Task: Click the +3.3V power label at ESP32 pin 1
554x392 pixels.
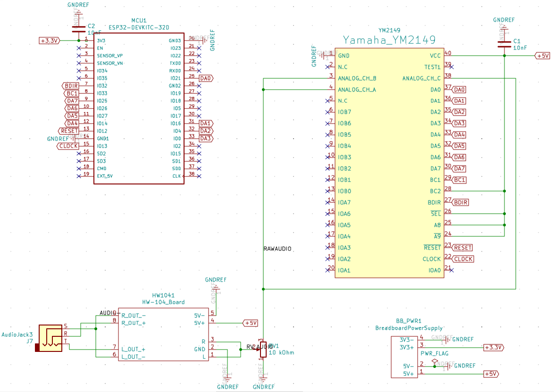Action: (x=49, y=41)
